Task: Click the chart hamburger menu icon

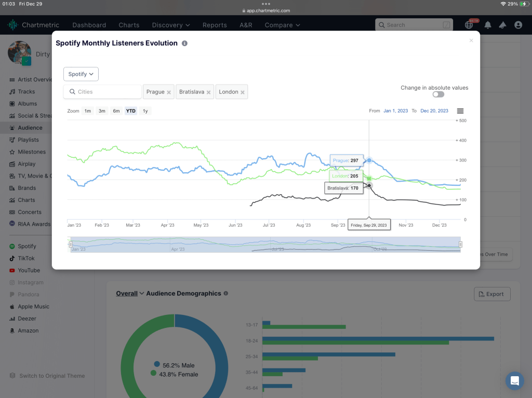Action: 460,111
